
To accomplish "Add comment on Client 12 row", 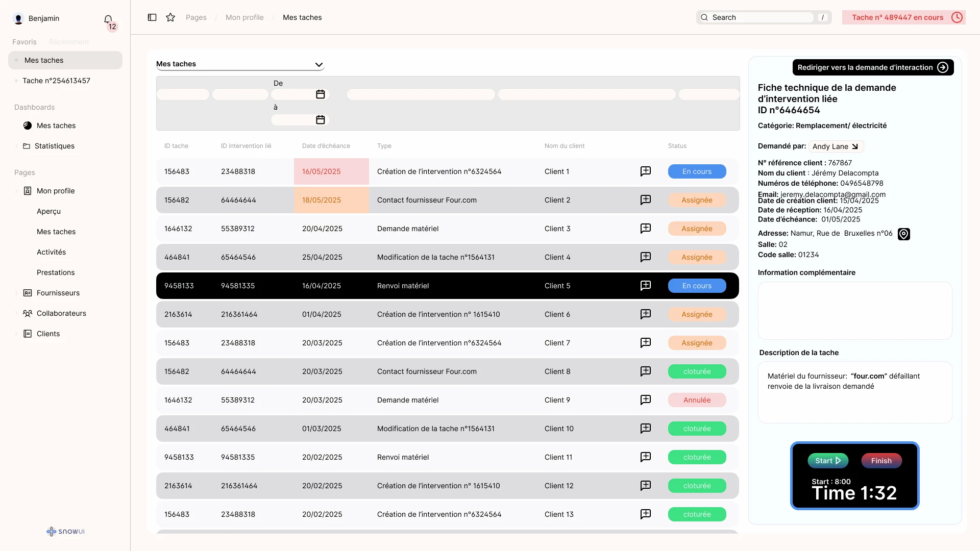I will click(x=646, y=486).
